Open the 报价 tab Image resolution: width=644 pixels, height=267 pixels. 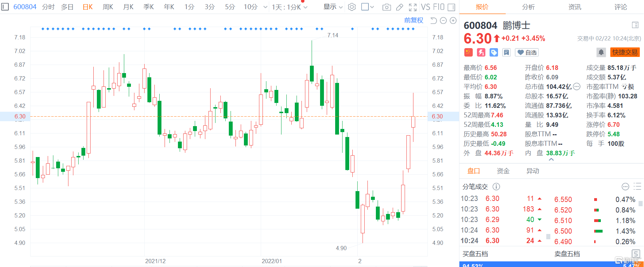[x=482, y=7]
